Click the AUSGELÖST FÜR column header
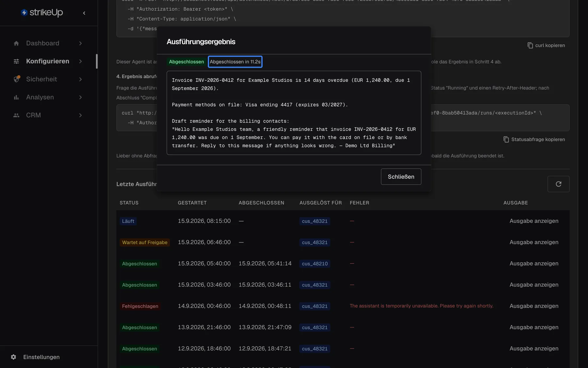 point(320,203)
